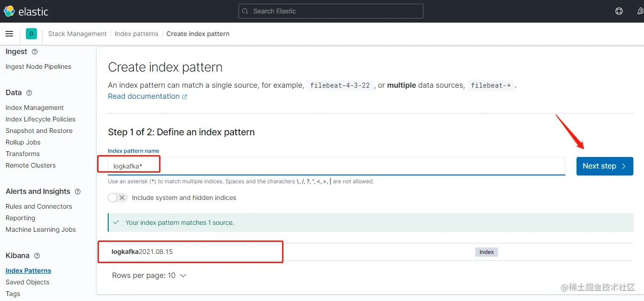644x301 pixels.
Task: Click the logkafka2021.08.15 index row
Action: (x=370, y=252)
